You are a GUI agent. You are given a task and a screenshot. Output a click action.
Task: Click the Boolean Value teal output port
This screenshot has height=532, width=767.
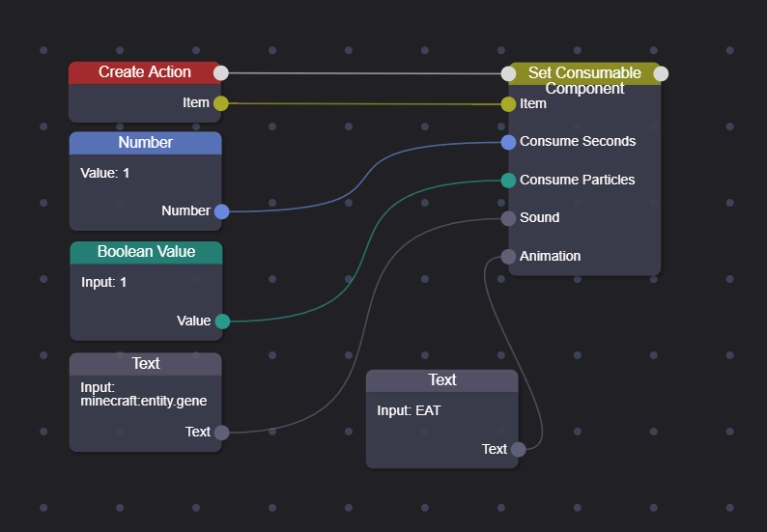tap(222, 322)
